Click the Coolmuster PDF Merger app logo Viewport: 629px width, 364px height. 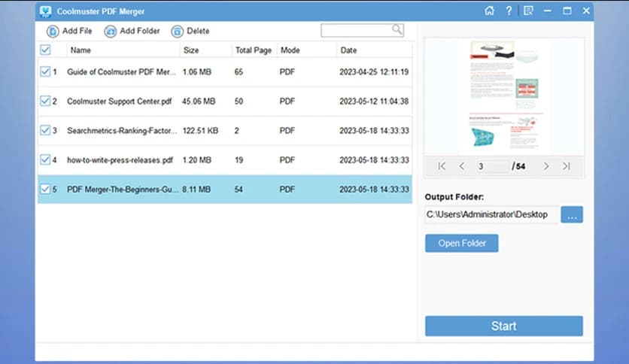pyautogui.click(x=45, y=11)
